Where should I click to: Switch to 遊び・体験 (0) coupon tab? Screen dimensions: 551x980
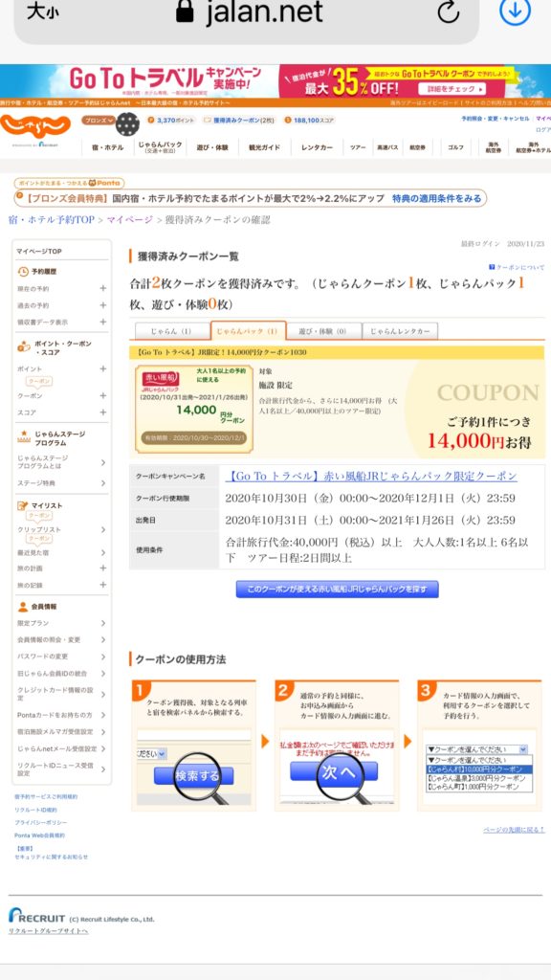pyautogui.click(x=324, y=331)
